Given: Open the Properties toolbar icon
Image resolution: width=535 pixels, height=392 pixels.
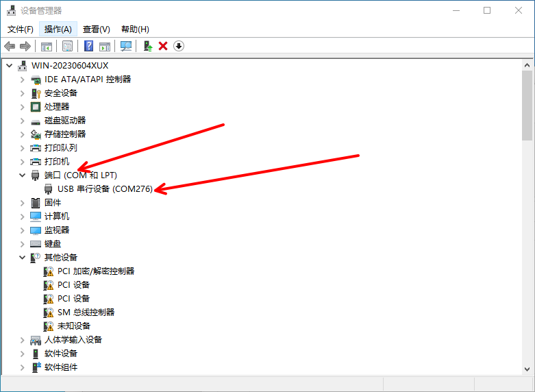Looking at the screenshot, I should [x=68, y=46].
